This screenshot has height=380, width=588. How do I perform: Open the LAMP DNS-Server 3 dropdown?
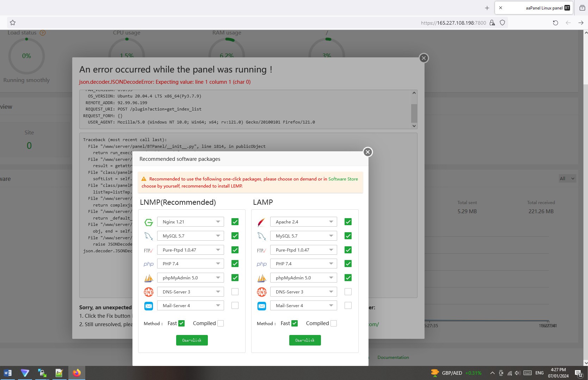(x=304, y=292)
